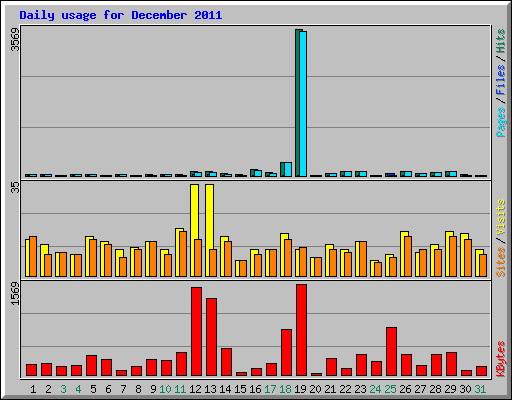Click green weekend day label 11
This screenshot has height=400, width=512.
[x=180, y=389]
